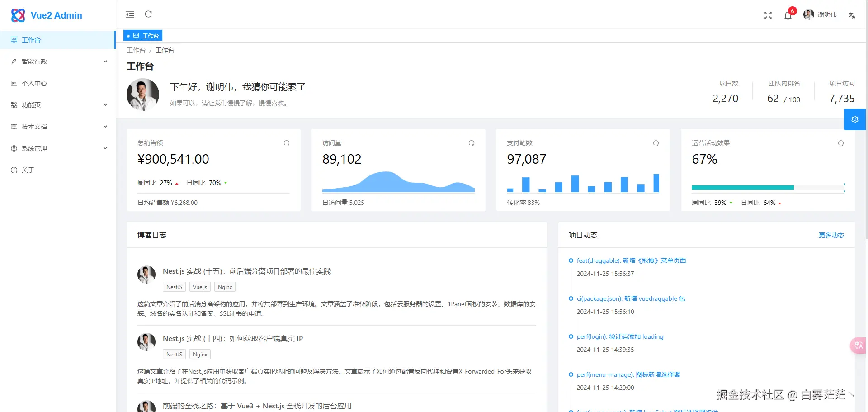
Task: Click the Vue.js tag on the first post
Action: [200, 287]
